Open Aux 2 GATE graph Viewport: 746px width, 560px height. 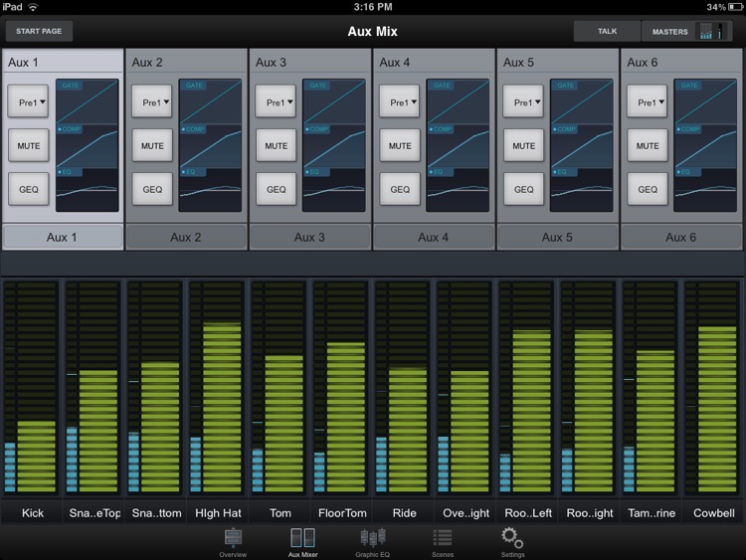(210, 101)
